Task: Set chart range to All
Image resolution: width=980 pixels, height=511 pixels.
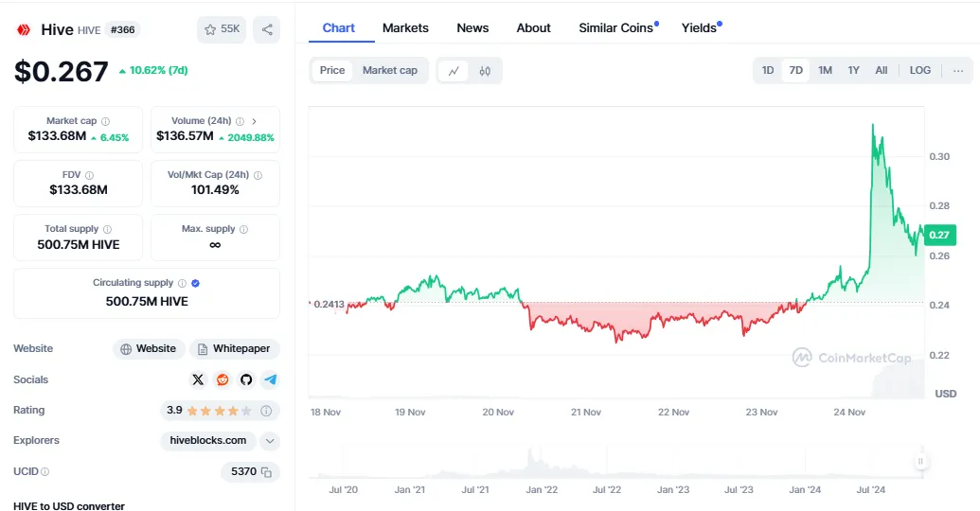Action: 882,71
